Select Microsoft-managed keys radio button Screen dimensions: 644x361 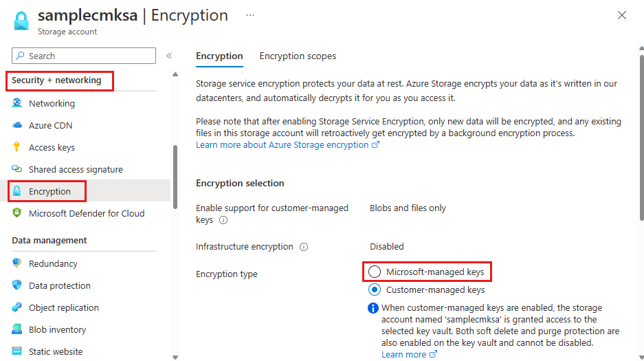[x=375, y=272]
